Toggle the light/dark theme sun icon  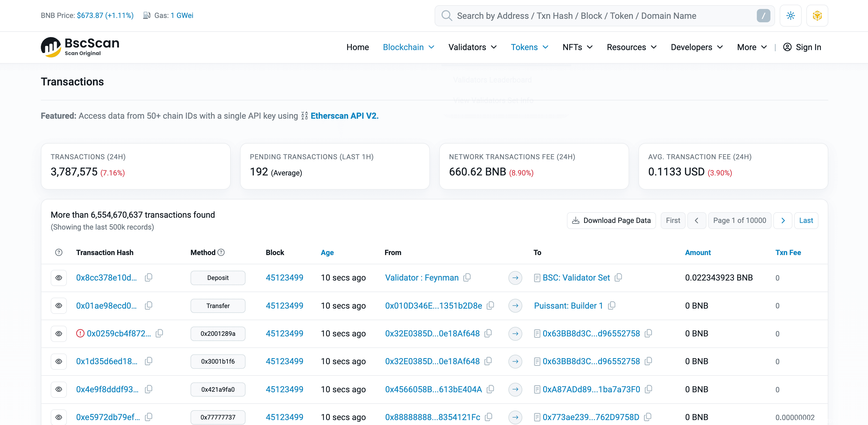[x=790, y=16]
